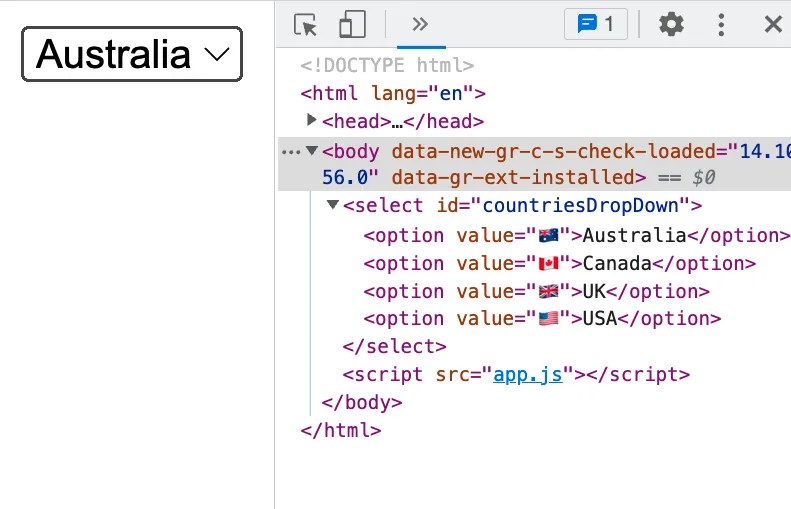Click the data-new-gr-c-s-check-loaded attribute name

click(553, 152)
